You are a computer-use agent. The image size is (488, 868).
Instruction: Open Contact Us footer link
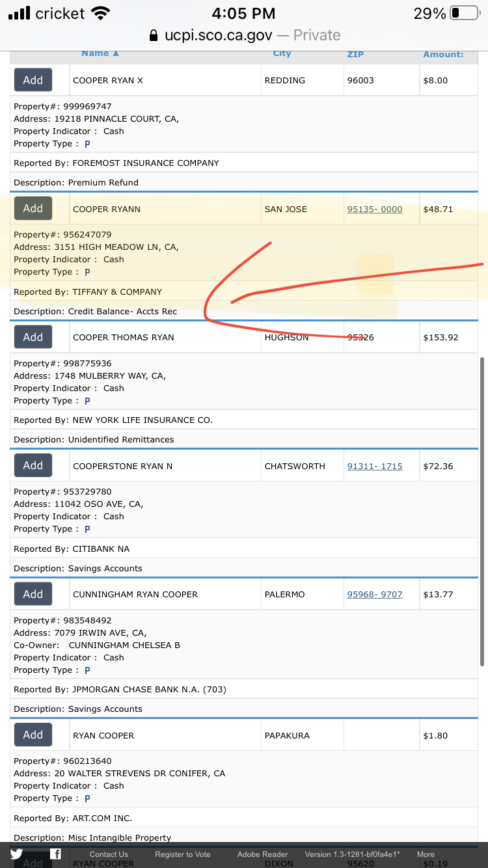109,854
